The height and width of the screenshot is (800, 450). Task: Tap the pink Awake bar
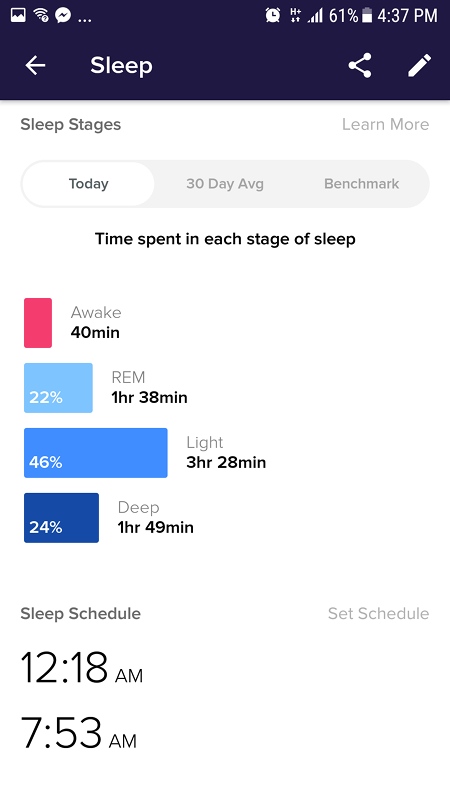(x=38, y=323)
